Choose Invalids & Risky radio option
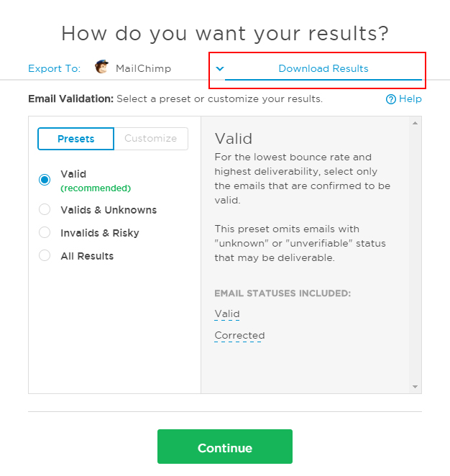 click(45, 233)
